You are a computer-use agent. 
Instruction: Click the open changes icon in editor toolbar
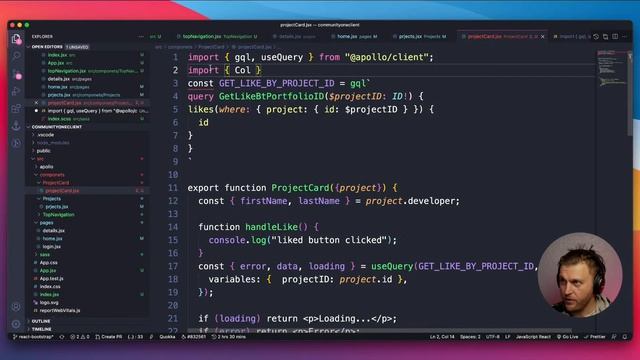[596, 37]
